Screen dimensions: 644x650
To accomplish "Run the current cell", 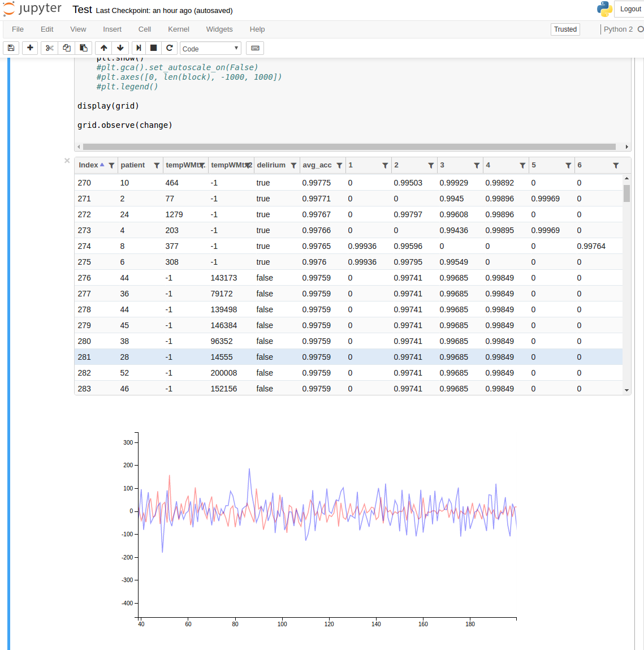I will click(139, 48).
